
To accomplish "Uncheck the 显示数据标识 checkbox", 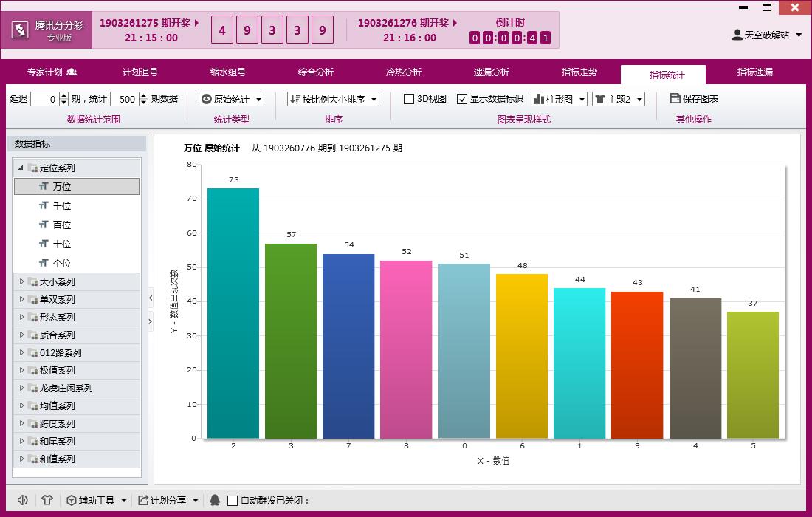I will [462, 99].
